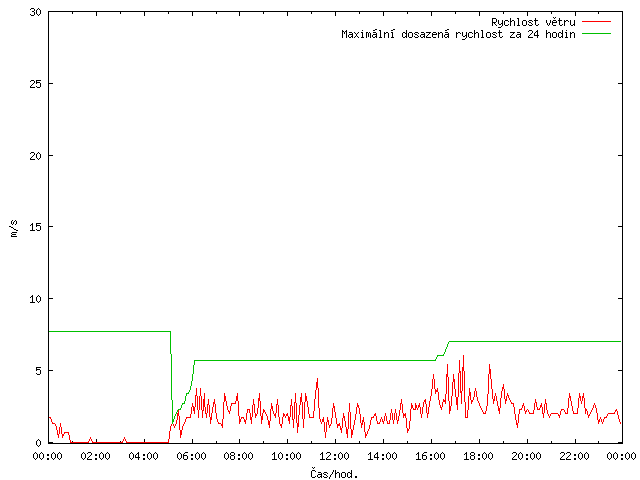Click the 18:00 time label

[478, 456]
